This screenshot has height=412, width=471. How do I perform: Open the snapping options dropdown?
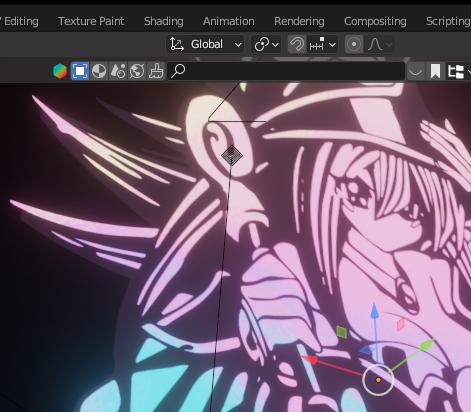[322, 44]
